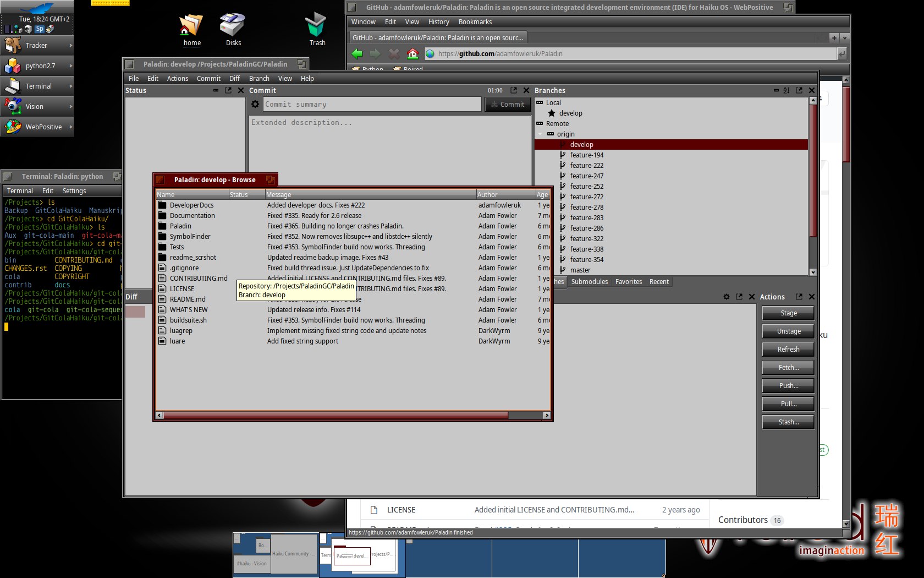924x578 pixels.
Task: Open the Terminal Settings menu
Action: coord(74,191)
